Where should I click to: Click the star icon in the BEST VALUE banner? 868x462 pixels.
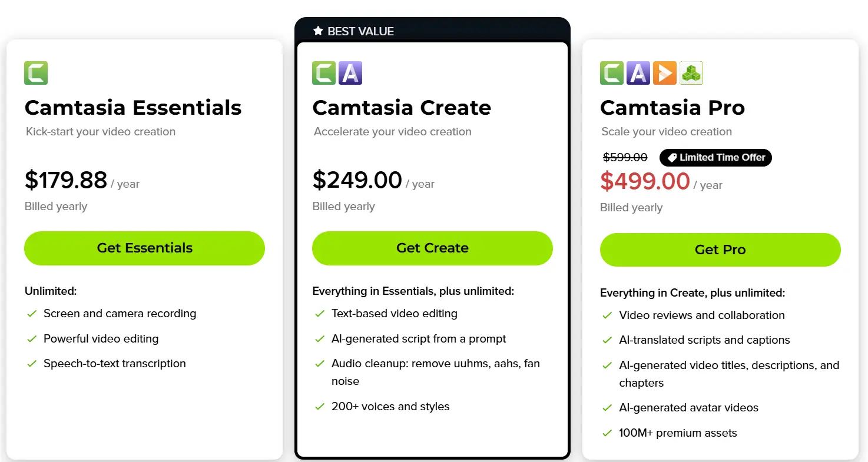[318, 31]
